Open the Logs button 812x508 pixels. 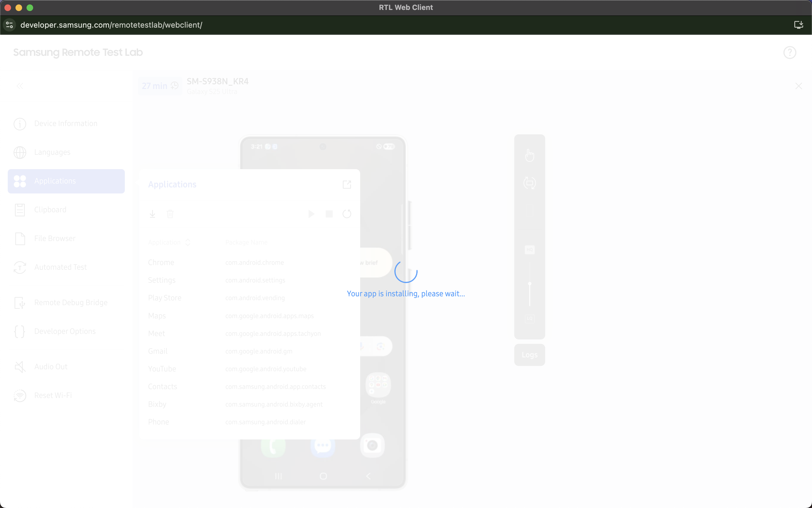[529, 355]
